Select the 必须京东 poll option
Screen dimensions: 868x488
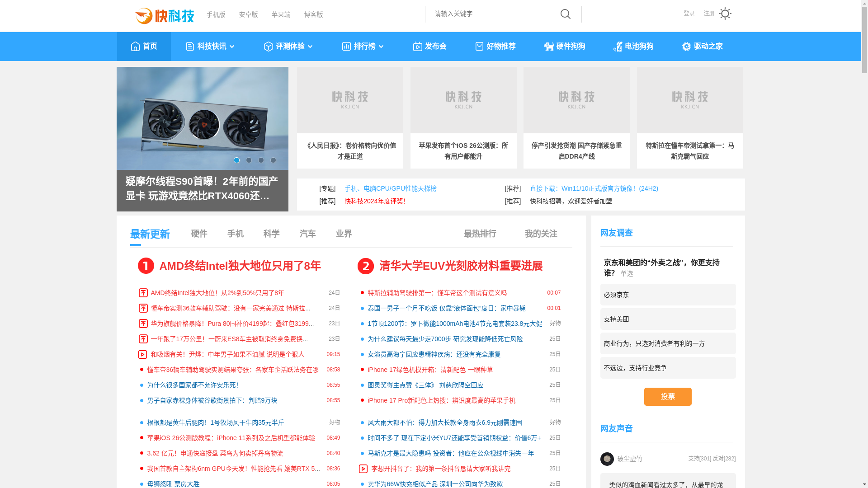click(668, 295)
